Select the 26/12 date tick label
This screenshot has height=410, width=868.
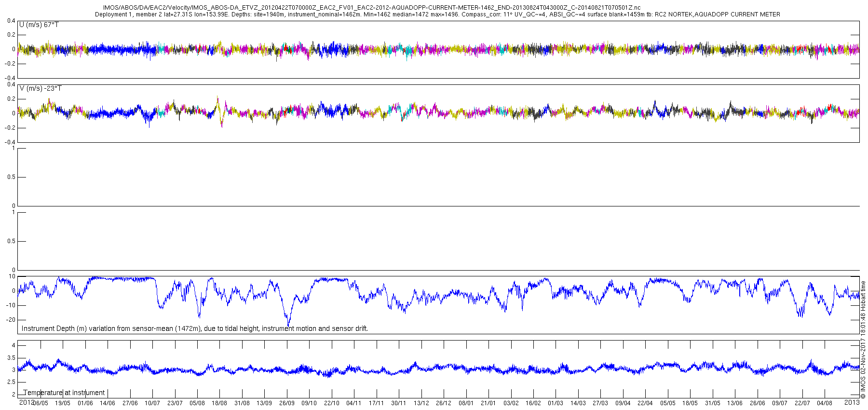[444, 403]
